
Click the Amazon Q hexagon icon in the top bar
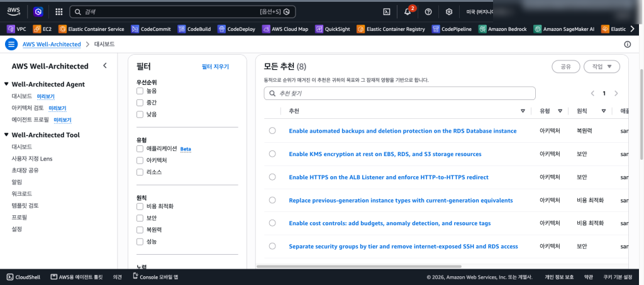[38, 12]
